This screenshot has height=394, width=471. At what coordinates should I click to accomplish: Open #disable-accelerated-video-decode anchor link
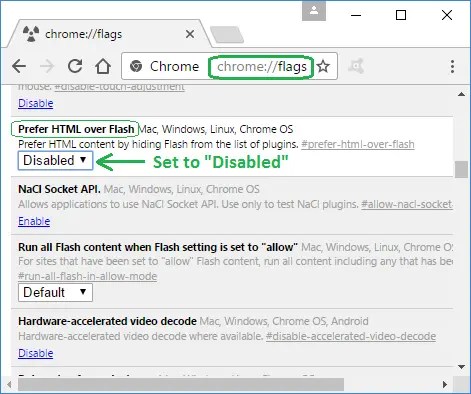pyautogui.click(x=351, y=336)
